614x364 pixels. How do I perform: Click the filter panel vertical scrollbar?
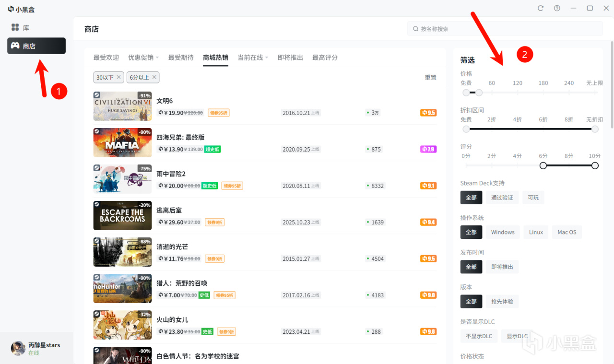(x=611, y=84)
